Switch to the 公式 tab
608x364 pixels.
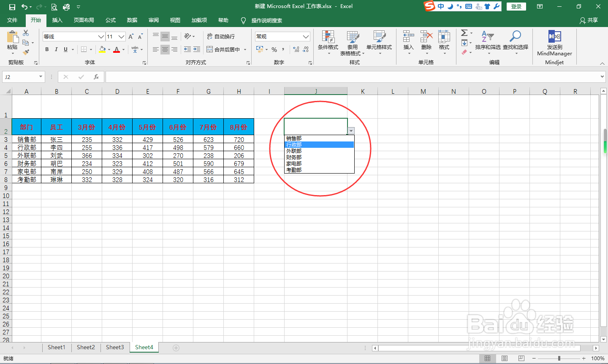click(111, 20)
